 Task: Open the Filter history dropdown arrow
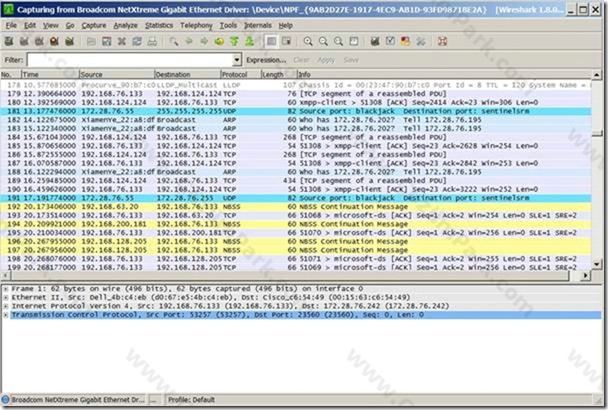coord(237,60)
